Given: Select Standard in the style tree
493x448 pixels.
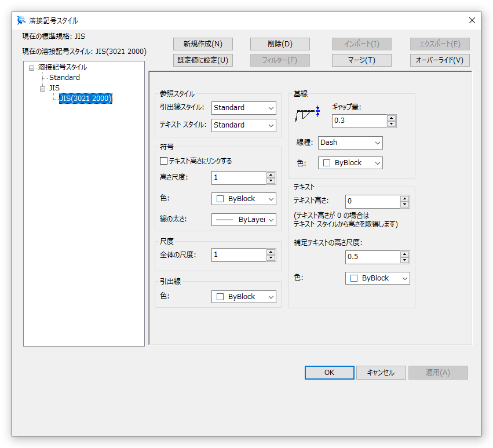Looking at the screenshot, I should [64, 78].
